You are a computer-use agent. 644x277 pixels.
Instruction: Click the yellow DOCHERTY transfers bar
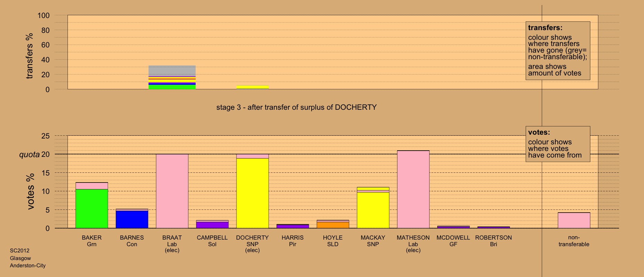click(252, 87)
